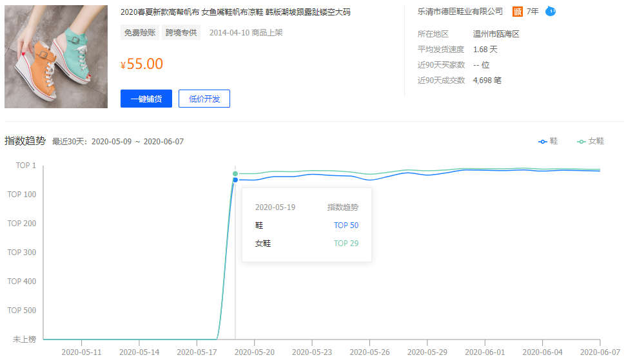Toggle the 女鞋 legend series

(591, 141)
